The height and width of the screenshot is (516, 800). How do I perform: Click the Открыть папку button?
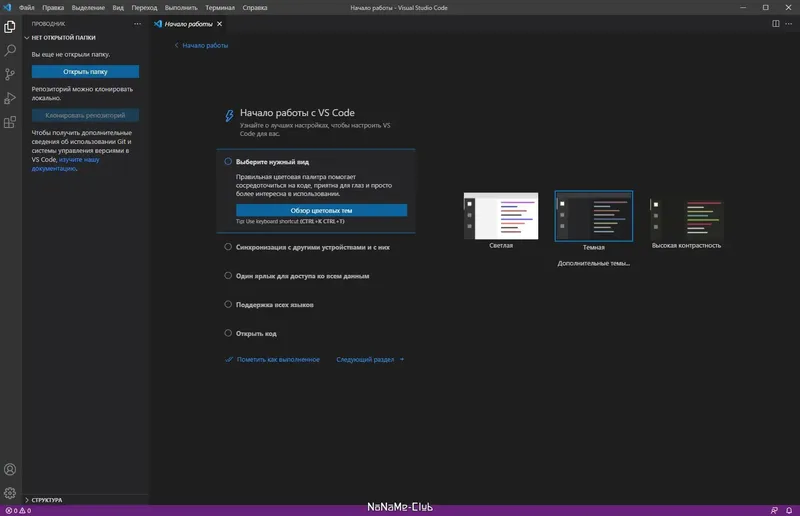coord(85,71)
